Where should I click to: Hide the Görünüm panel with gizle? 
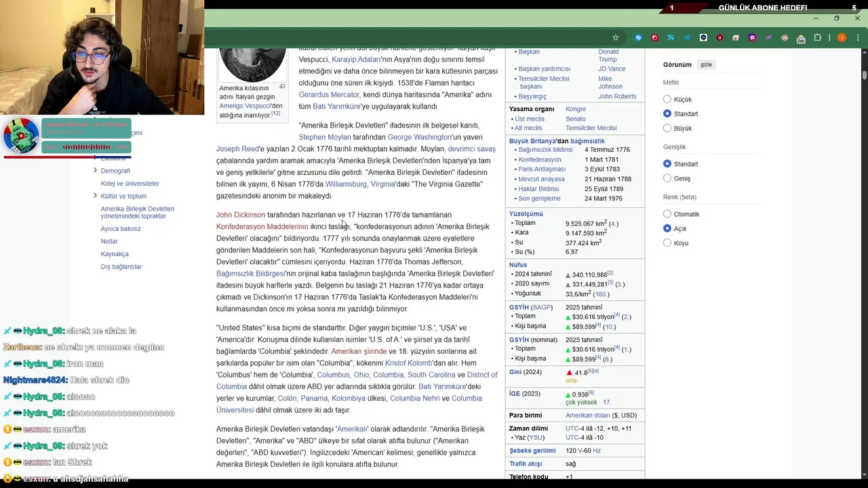(x=706, y=64)
